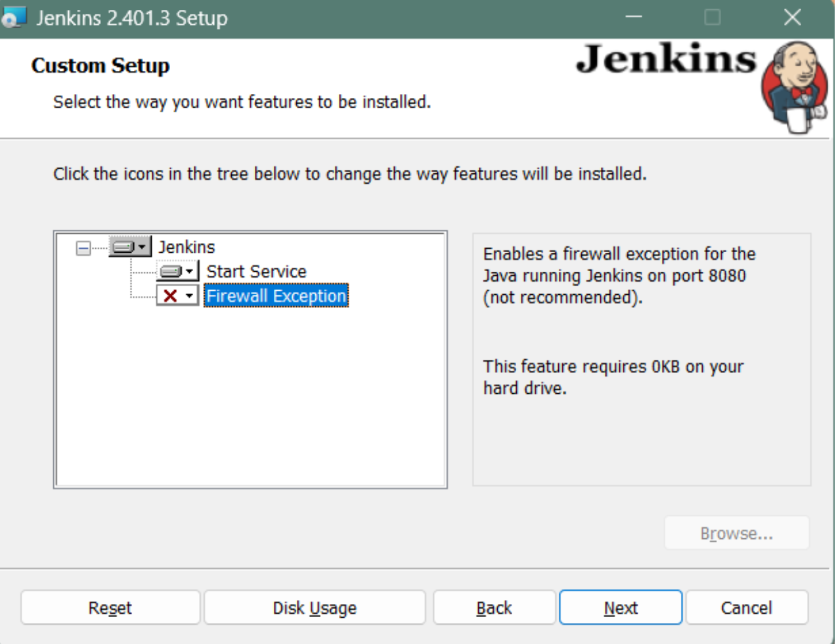Image resolution: width=836 pixels, height=644 pixels.
Task: Click the greyed-out Browse button
Action: tap(736, 533)
